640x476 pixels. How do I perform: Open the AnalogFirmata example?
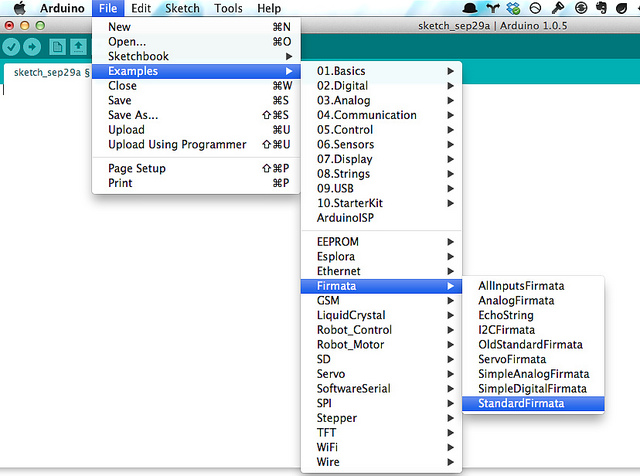point(533,300)
